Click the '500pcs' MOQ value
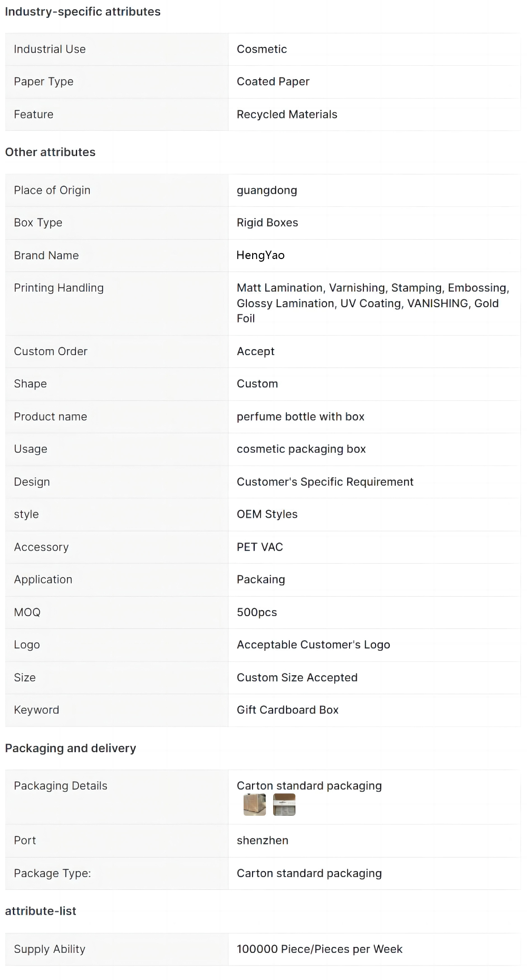This screenshot has height=980, width=527. (x=256, y=612)
